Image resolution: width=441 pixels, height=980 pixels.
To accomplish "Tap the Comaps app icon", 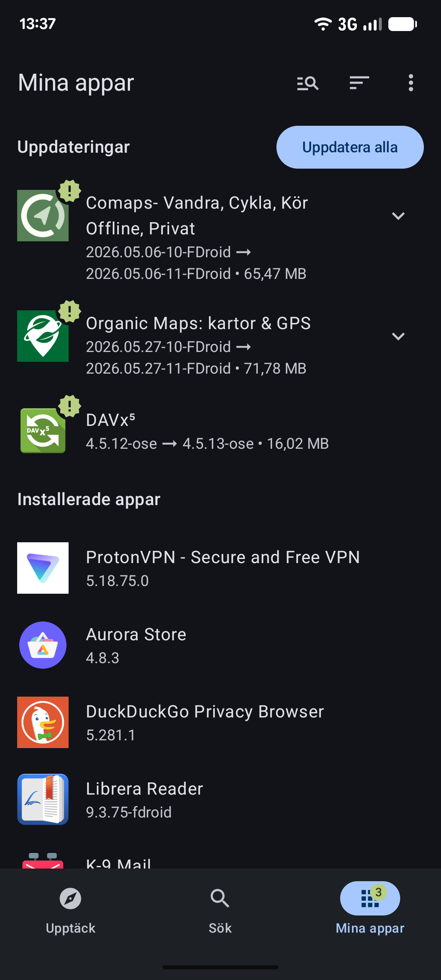I will pyautogui.click(x=43, y=216).
